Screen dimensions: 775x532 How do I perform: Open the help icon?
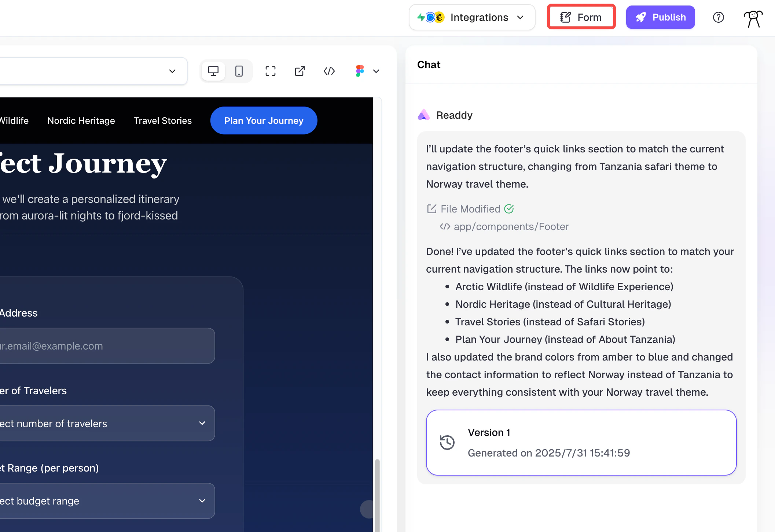click(x=718, y=17)
